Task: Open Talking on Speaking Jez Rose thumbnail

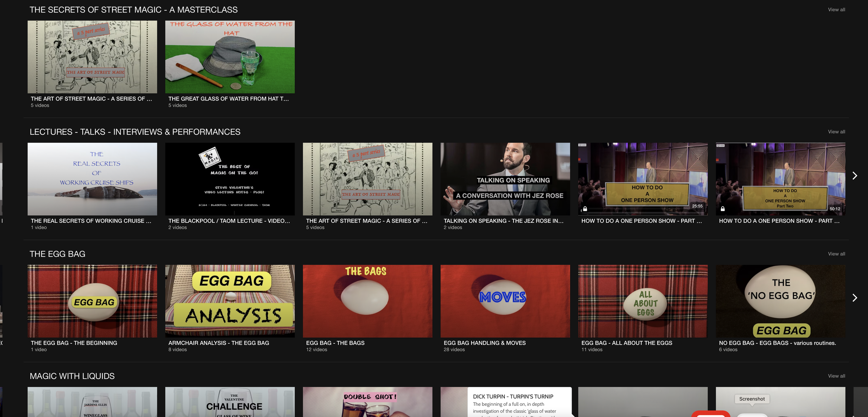Action: 505,179
